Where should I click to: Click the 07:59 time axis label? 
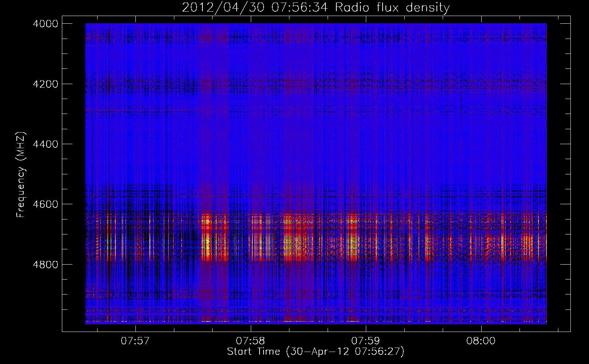[365, 341]
